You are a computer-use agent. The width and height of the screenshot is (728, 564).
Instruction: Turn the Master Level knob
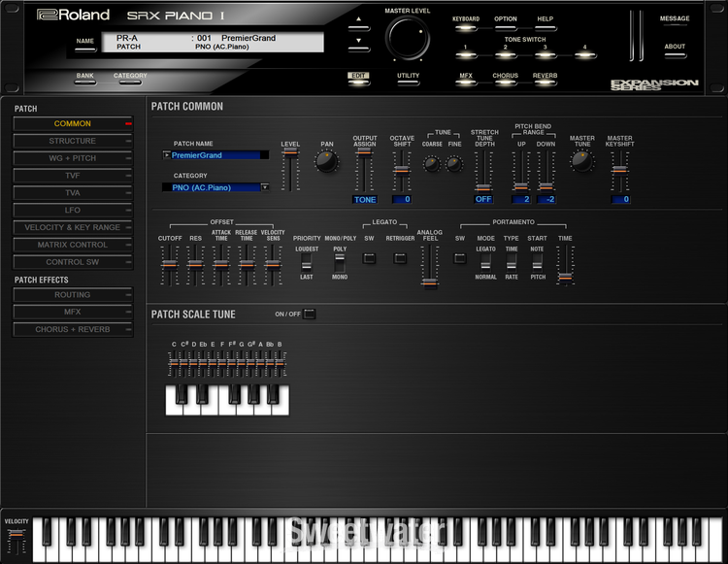tap(408, 38)
